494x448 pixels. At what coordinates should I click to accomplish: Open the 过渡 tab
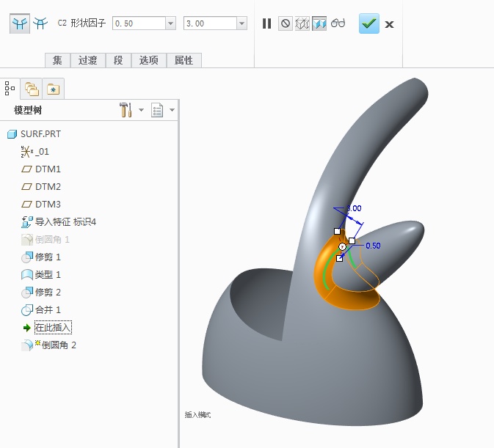[87, 60]
